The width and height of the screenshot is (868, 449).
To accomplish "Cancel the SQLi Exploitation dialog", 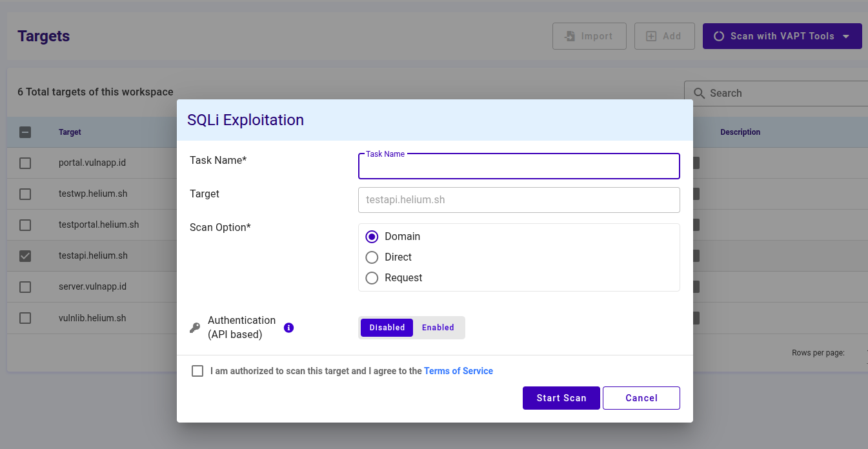I will [x=641, y=398].
